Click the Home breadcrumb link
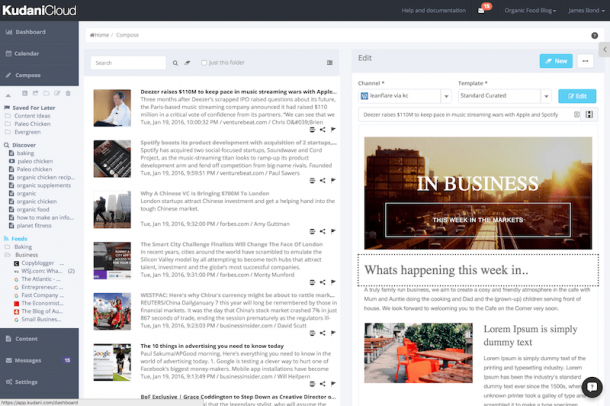This screenshot has height=406, width=610. 100,35
